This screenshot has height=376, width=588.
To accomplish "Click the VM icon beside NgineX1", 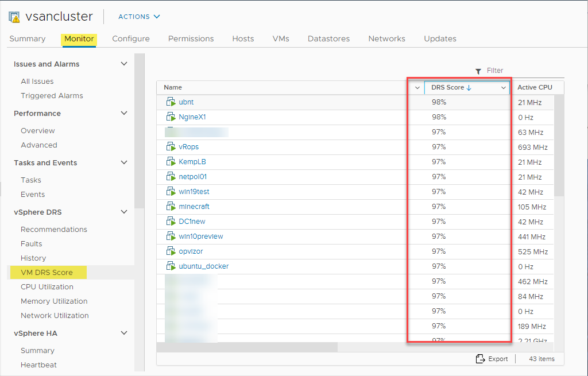I will coord(171,117).
